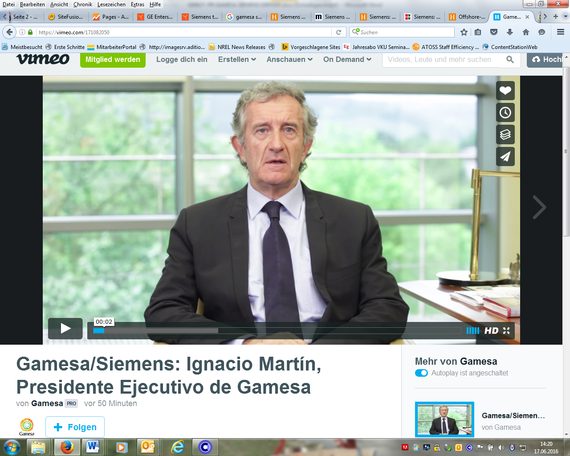
Task: Open the Lesezeichen menu
Action: (111, 4)
